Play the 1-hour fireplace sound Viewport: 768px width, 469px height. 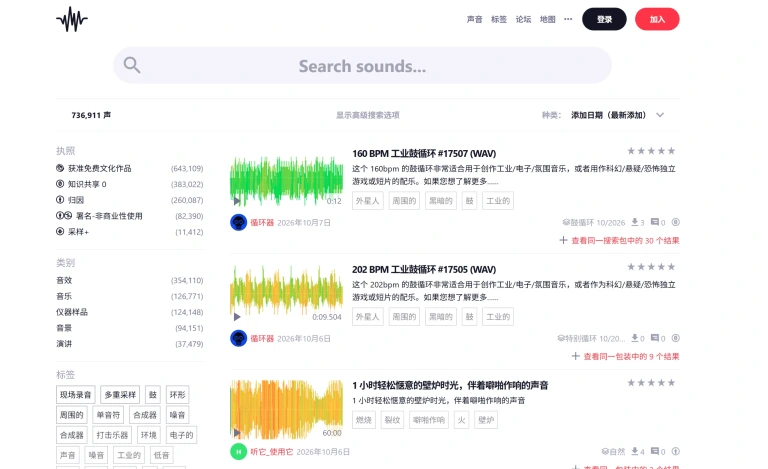(x=237, y=433)
